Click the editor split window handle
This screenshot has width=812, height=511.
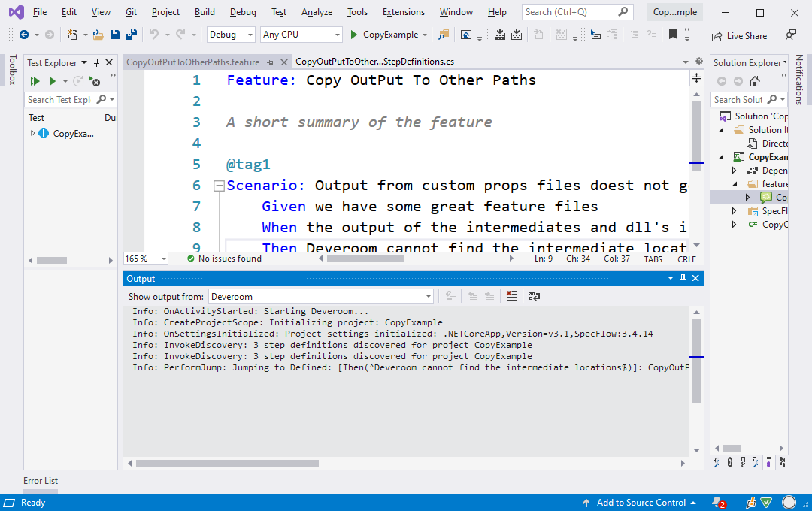(x=696, y=78)
